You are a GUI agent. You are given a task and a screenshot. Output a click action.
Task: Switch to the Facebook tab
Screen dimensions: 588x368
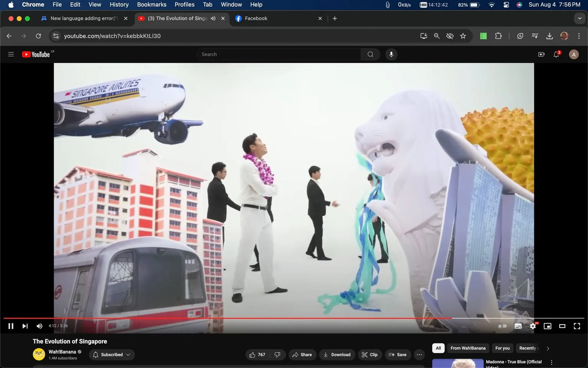click(257, 18)
